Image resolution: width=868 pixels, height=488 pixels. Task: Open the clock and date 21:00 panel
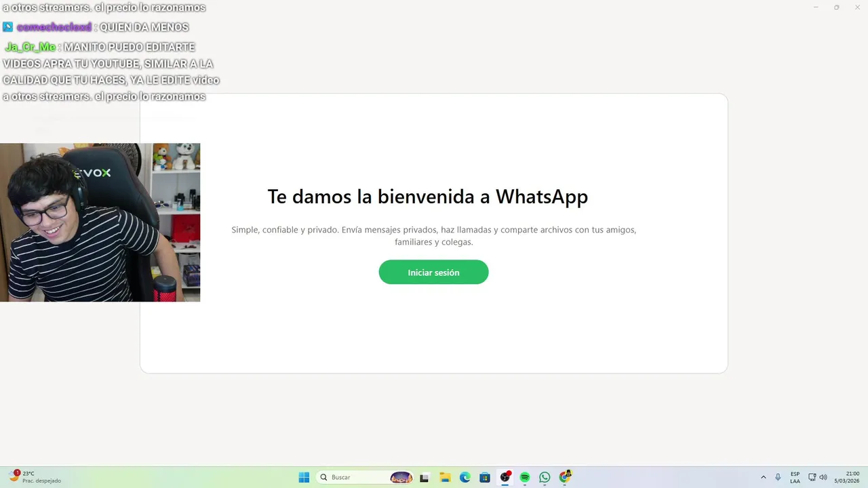848,477
